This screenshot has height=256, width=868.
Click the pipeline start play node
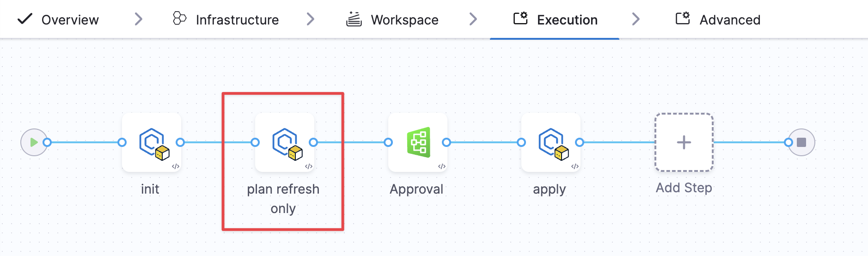(33, 142)
